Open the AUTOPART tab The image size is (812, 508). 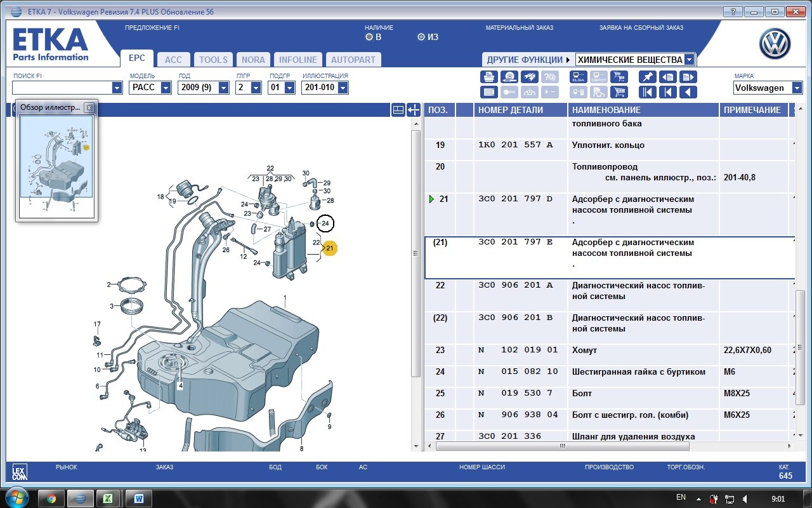pyautogui.click(x=353, y=60)
